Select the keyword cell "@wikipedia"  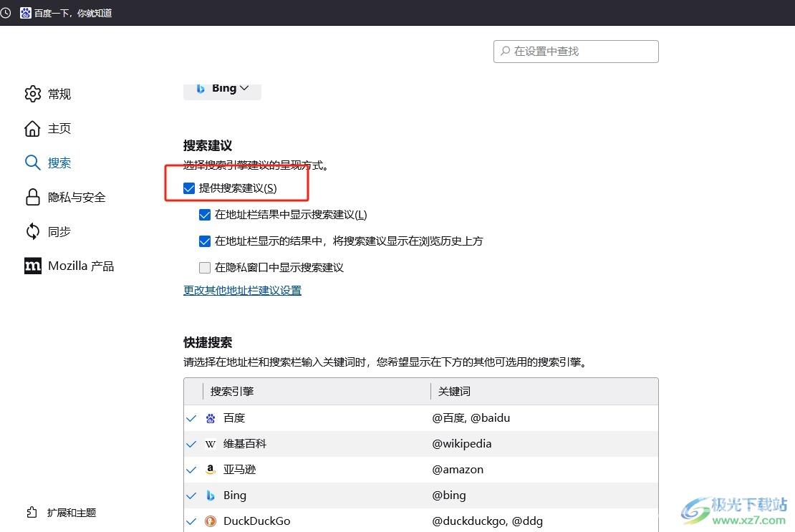pos(462,444)
